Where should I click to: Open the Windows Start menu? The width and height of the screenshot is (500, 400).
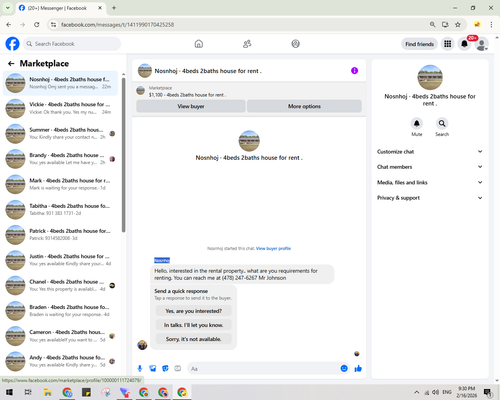pos(9,392)
